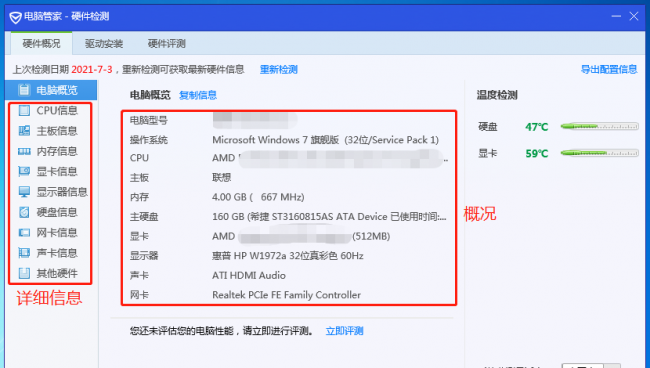Select the 主板信息 label in sidebar
This screenshot has width=650, height=368.
point(57,131)
